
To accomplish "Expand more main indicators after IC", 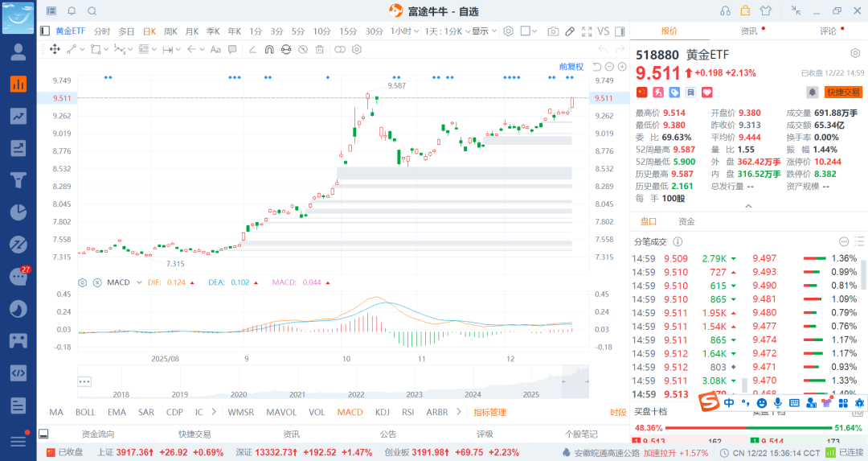I will (214, 412).
